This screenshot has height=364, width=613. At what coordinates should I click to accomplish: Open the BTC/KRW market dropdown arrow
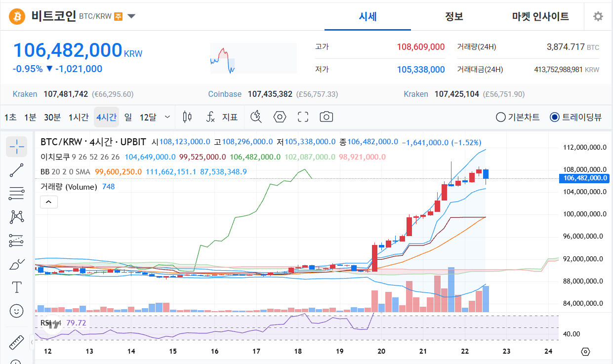pos(131,16)
